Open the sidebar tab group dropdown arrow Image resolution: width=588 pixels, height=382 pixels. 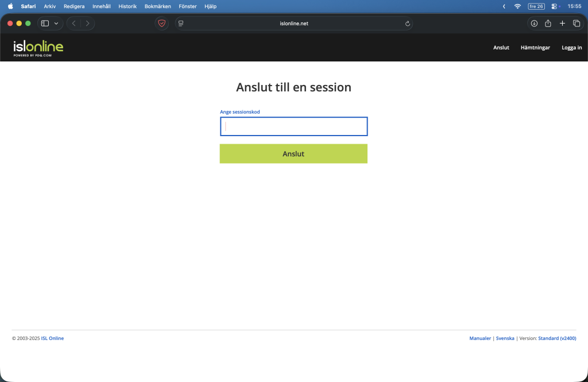click(x=56, y=24)
